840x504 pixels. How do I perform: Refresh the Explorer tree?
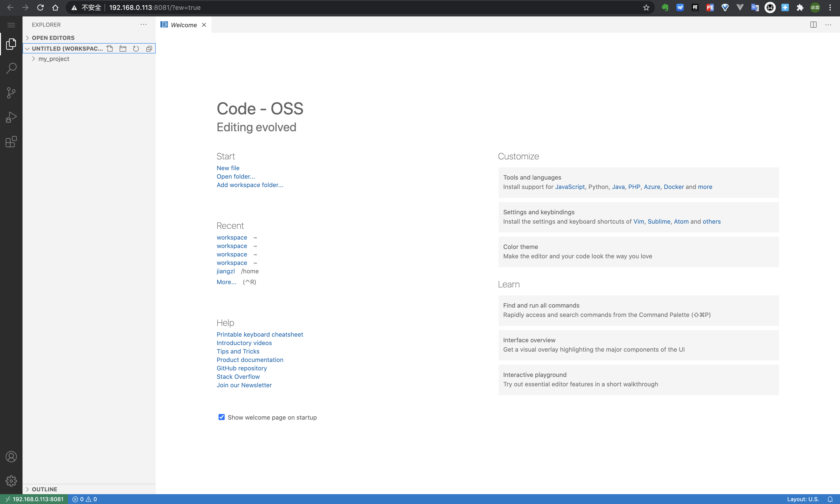136,49
